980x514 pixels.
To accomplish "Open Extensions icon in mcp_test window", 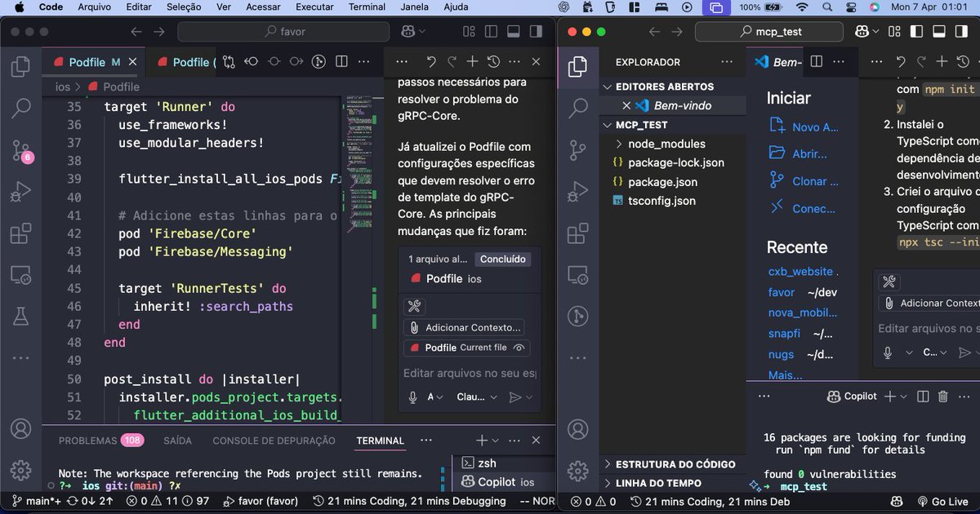I will (x=577, y=234).
